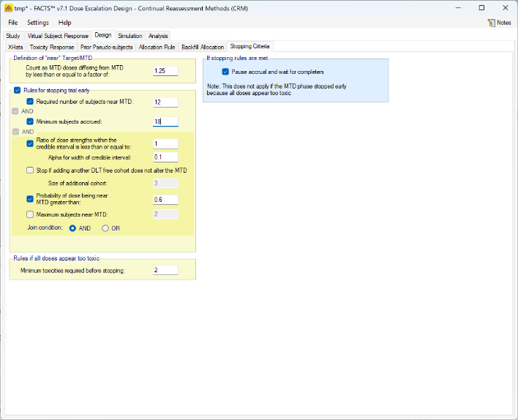Enable stop if adding DLT free cohort option
The height and width of the screenshot is (420, 518).
tap(30, 170)
